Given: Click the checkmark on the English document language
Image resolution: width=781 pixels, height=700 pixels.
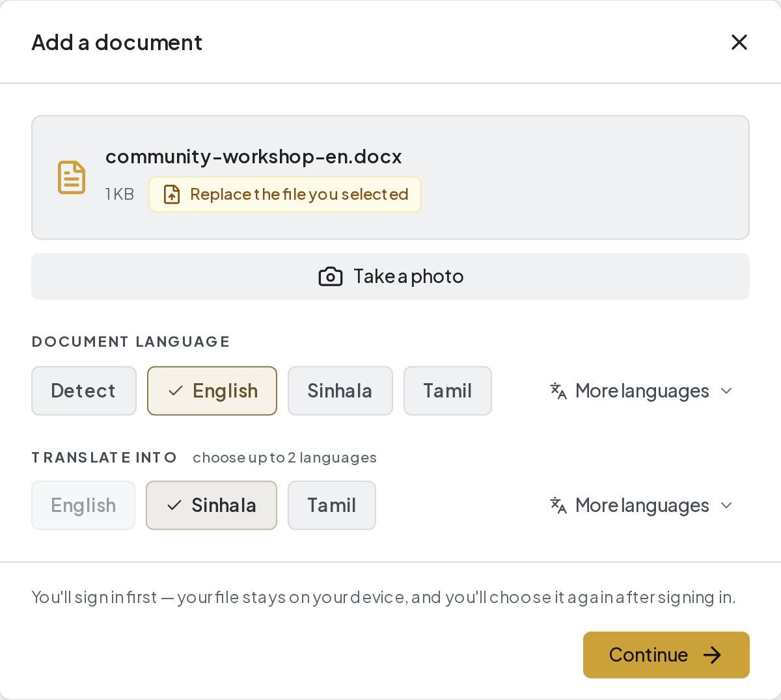Looking at the screenshot, I should click(x=175, y=391).
